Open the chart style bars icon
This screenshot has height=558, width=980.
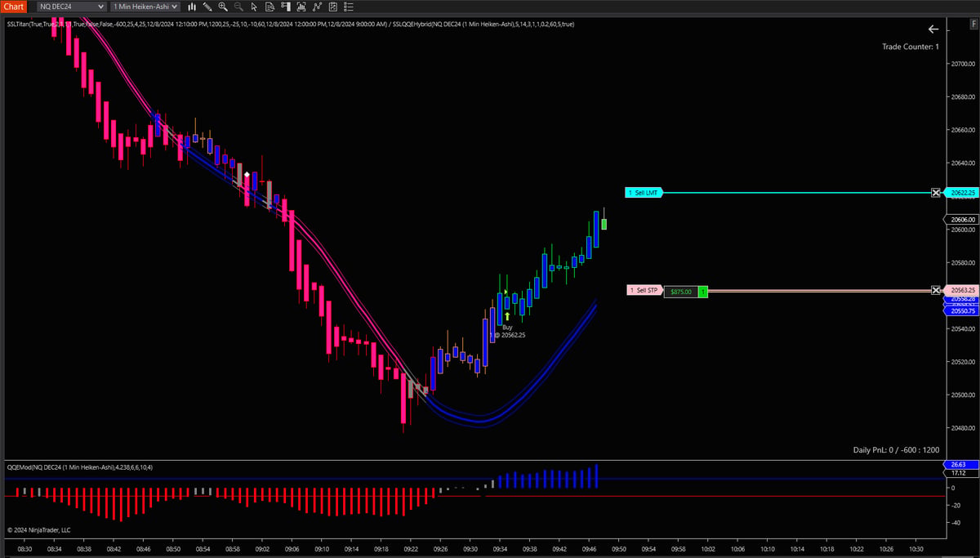pyautogui.click(x=192, y=7)
